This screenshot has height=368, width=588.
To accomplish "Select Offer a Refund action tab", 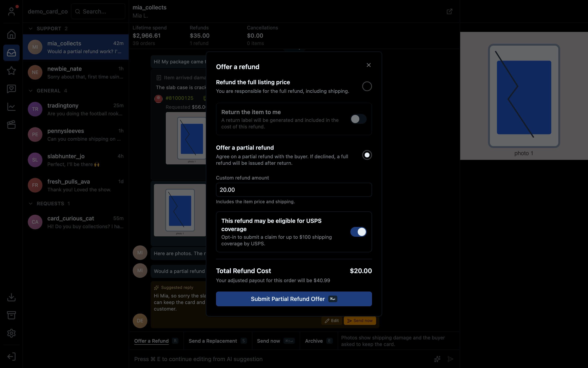I will 156,341.
